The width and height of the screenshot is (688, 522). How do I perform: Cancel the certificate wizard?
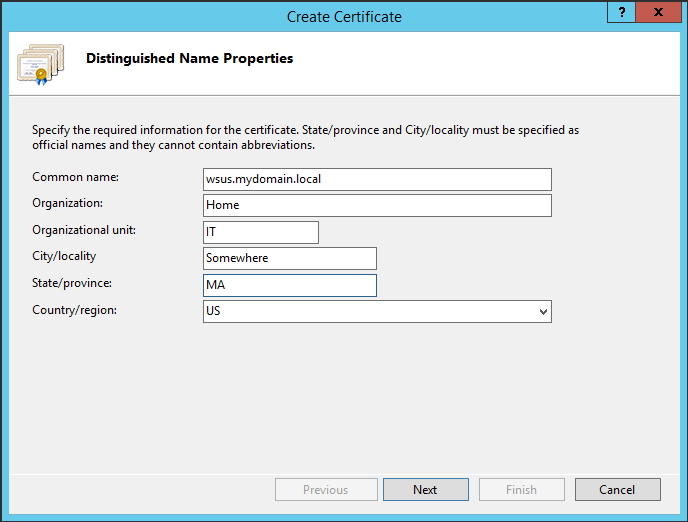click(x=618, y=490)
